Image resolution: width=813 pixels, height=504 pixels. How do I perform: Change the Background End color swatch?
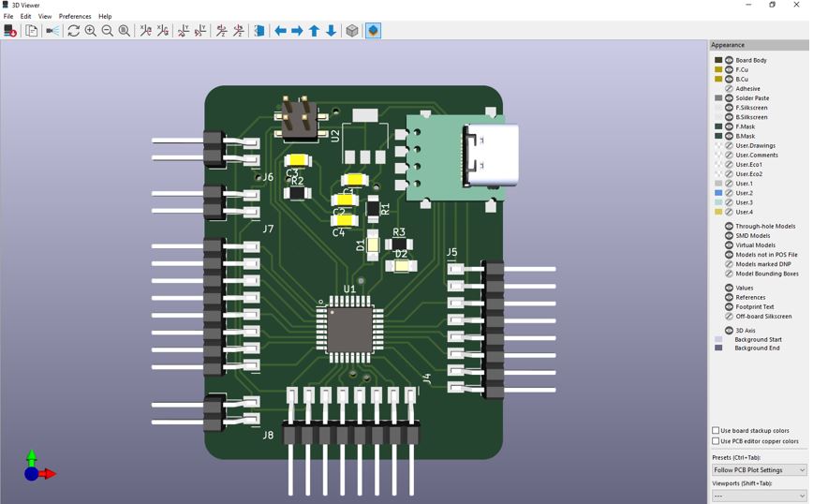click(718, 348)
